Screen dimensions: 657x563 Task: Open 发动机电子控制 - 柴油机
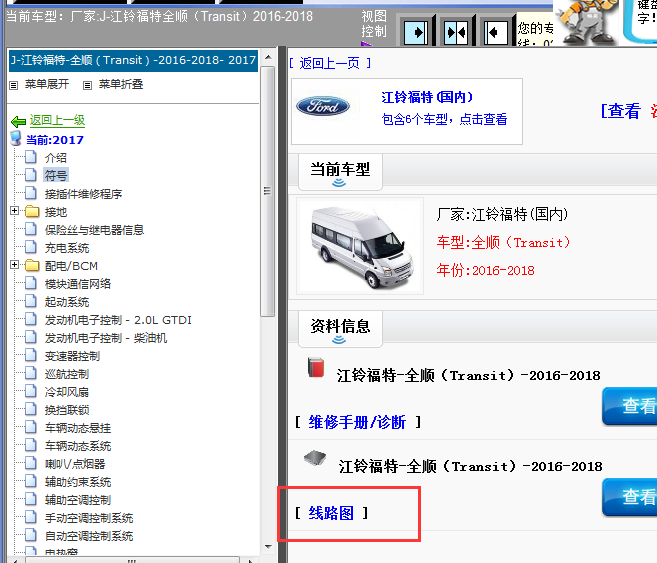[106, 338]
